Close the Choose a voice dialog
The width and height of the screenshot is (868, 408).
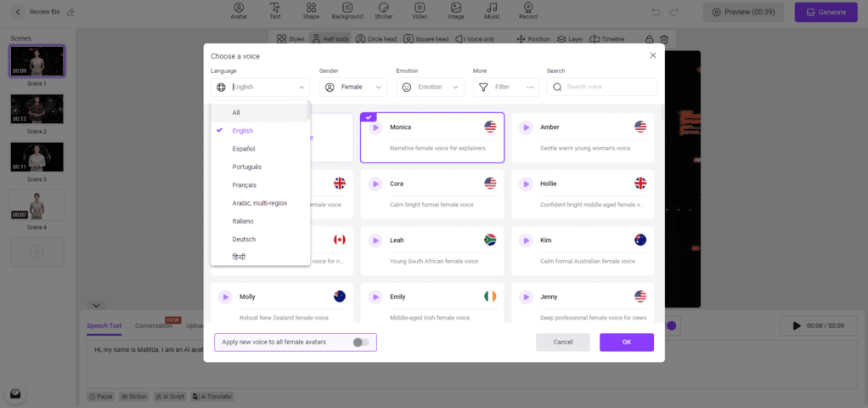click(652, 55)
